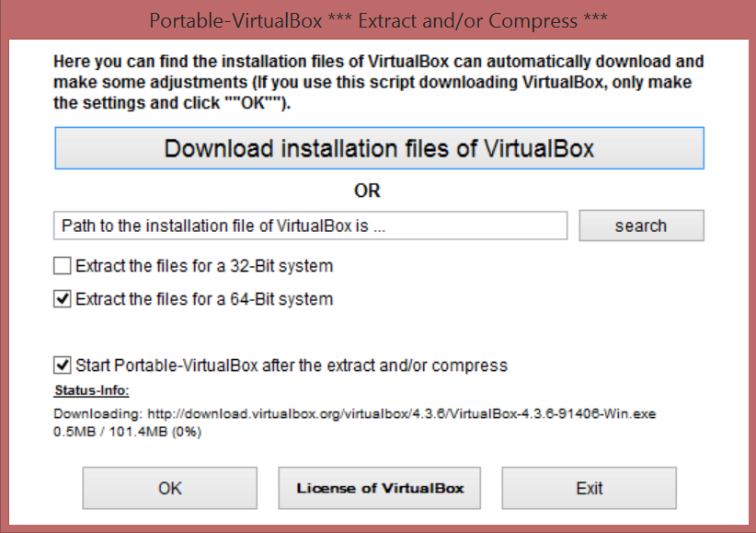The height and width of the screenshot is (533, 756).
Task: Click the Status-Info heading label
Action: point(91,390)
